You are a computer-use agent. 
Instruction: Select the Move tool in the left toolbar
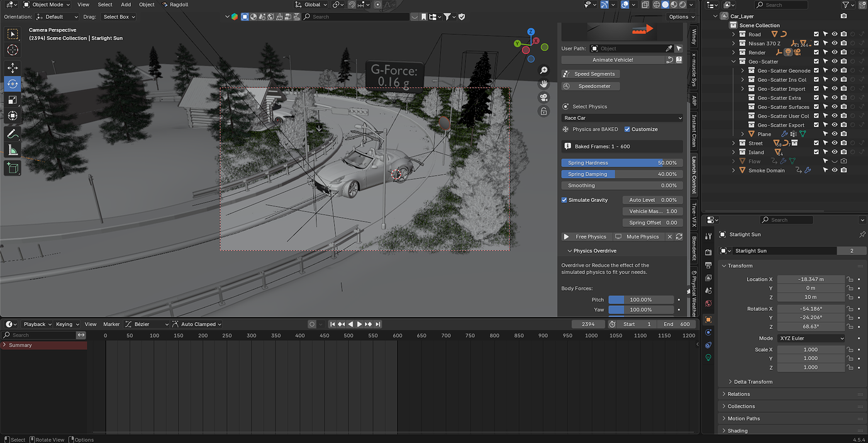tap(13, 68)
